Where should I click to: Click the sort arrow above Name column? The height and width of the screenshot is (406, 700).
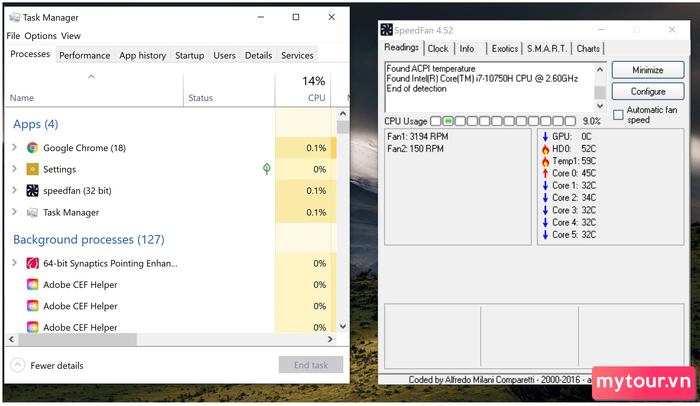coord(92,77)
